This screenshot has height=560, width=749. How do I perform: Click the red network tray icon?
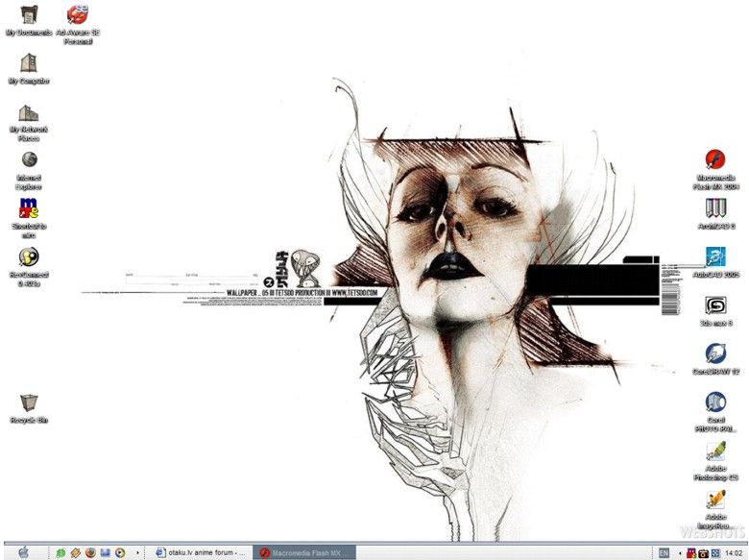(691, 553)
